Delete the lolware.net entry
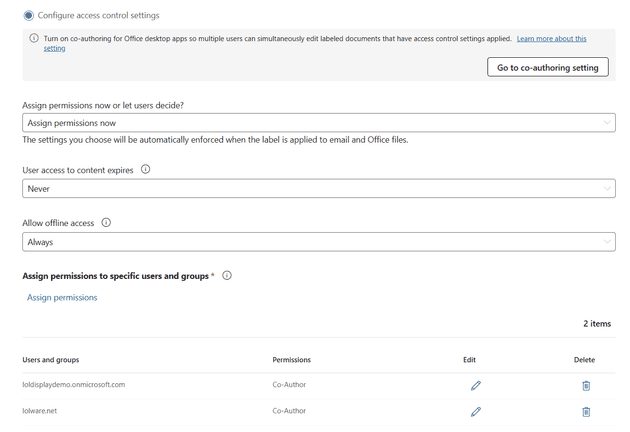Viewport: 630px width, 432px height. (586, 412)
